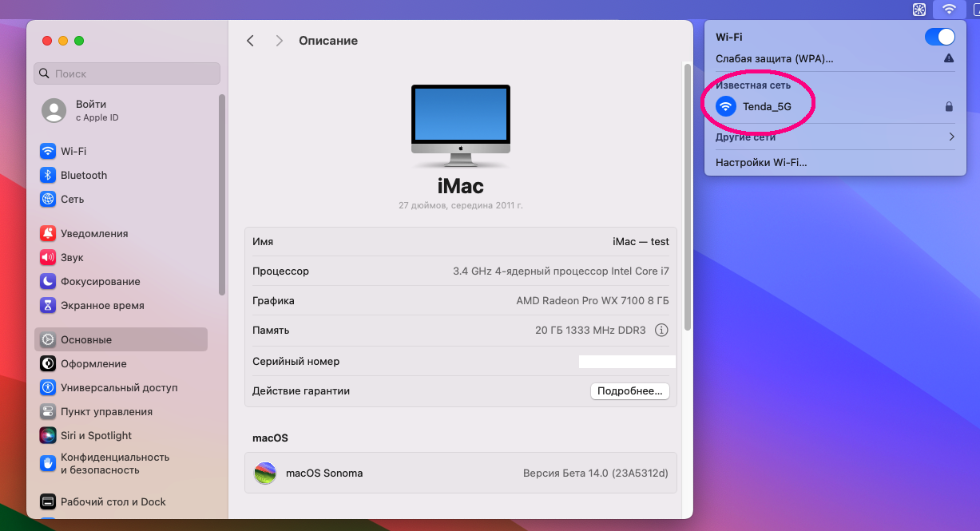Click the warning triangle next to Слабая защита
980x531 pixels.
tap(949, 58)
